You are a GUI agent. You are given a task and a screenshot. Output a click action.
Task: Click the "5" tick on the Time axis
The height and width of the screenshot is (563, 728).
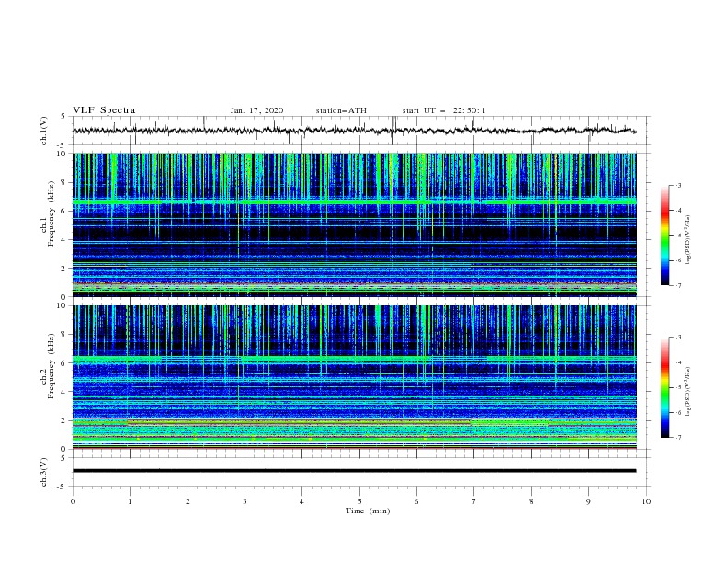[x=359, y=501]
